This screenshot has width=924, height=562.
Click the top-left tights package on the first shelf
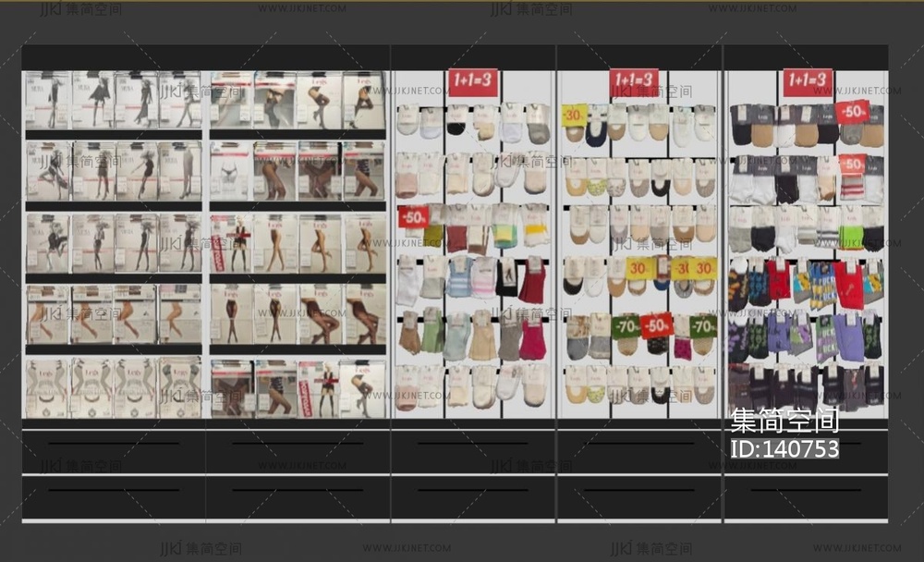(x=47, y=100)
